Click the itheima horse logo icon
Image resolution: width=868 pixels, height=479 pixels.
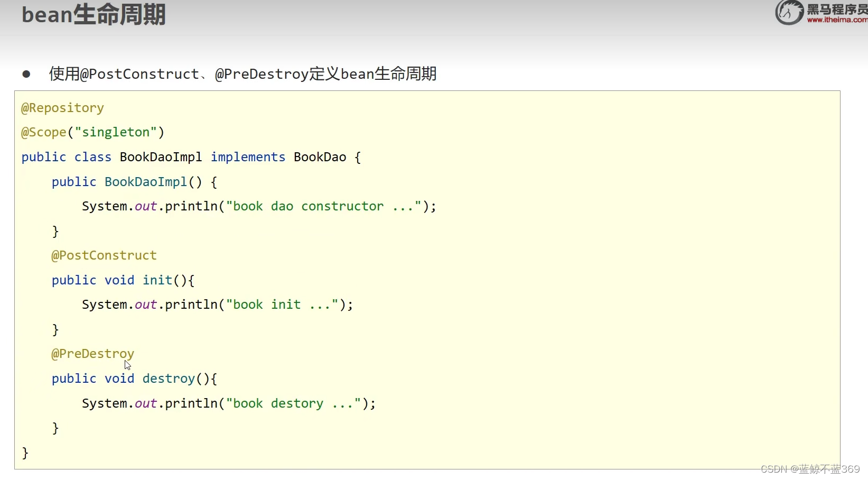tap(789, 12)
